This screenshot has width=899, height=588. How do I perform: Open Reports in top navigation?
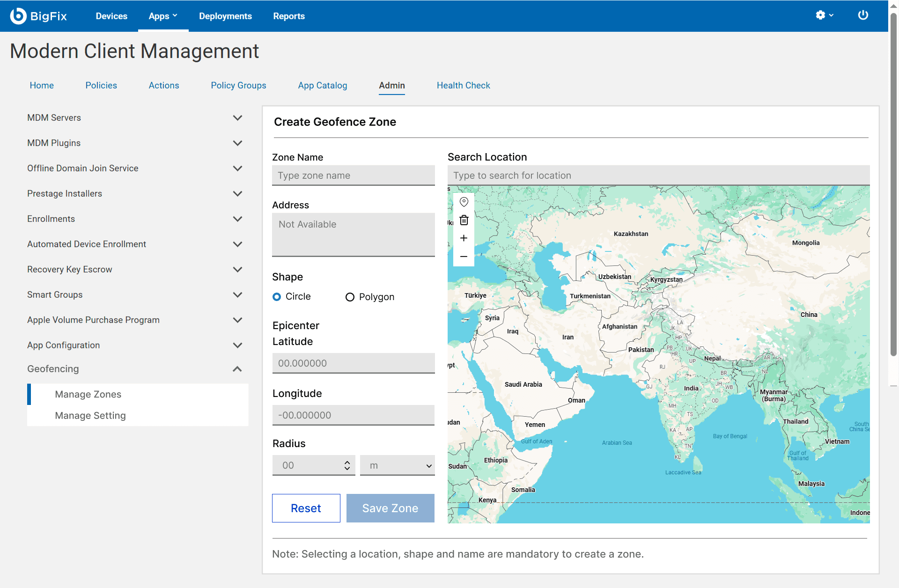click(x=289, y=16)
